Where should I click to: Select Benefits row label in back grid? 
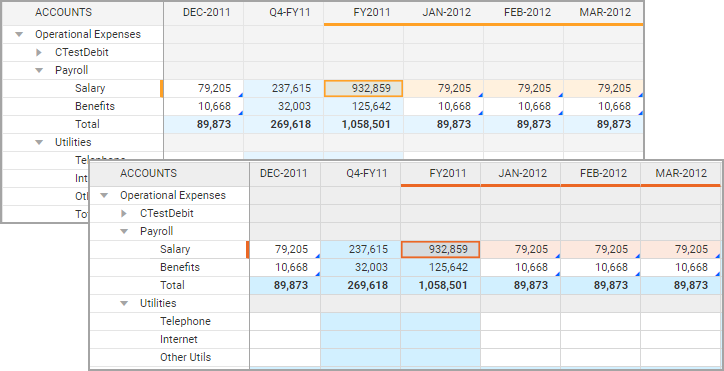tap(95, 106)
